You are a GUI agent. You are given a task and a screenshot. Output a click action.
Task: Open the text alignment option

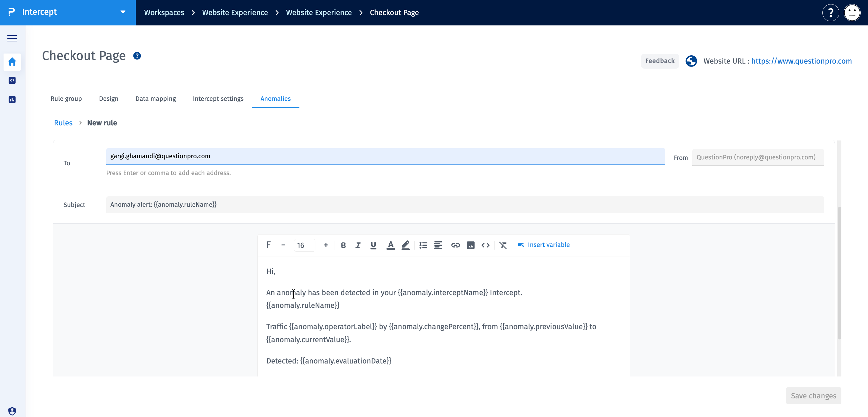pyautogui.click(x=438, y=245)
